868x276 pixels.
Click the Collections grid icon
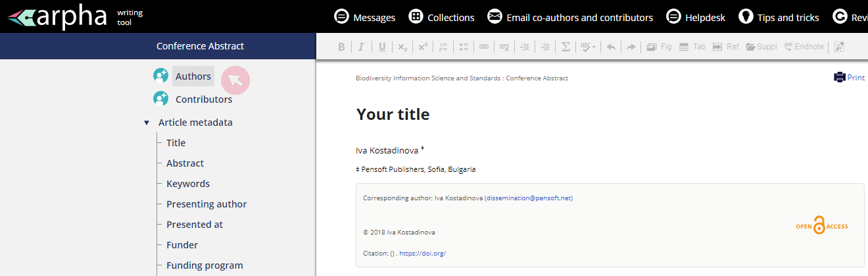tap(416, 17)
